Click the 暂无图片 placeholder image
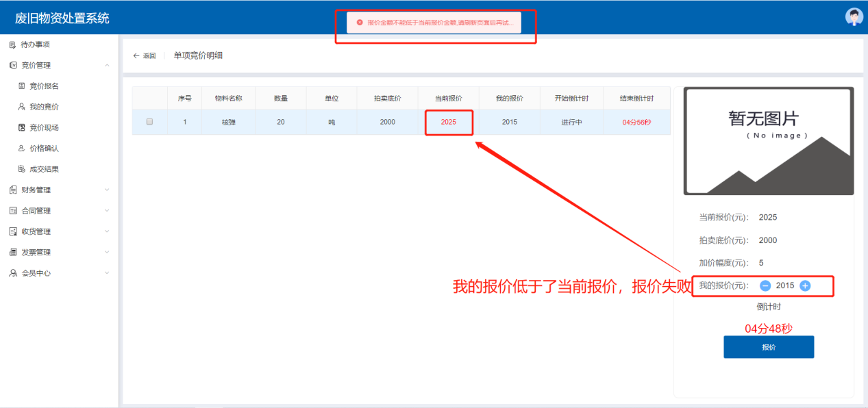868x408 pixels. (x=768, y=141)
